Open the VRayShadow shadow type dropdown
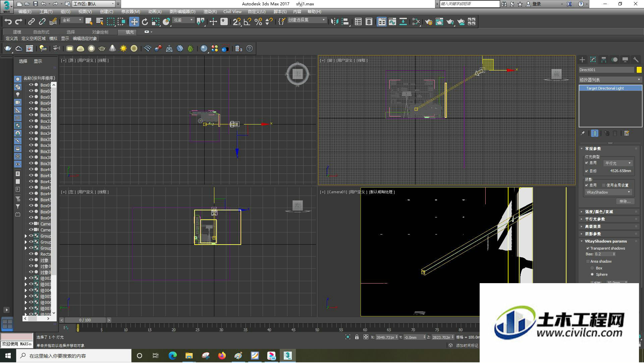 click(608, 193)
